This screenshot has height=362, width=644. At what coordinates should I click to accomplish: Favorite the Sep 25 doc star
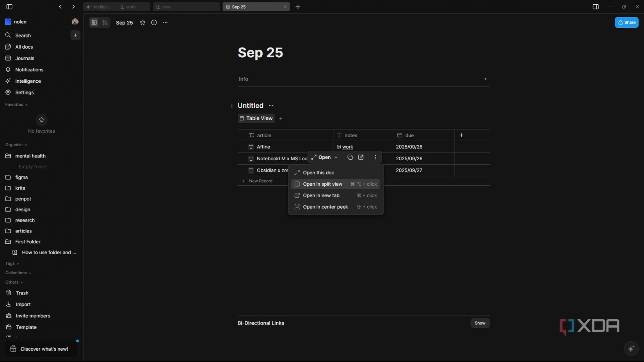click(x=142, y=23)
